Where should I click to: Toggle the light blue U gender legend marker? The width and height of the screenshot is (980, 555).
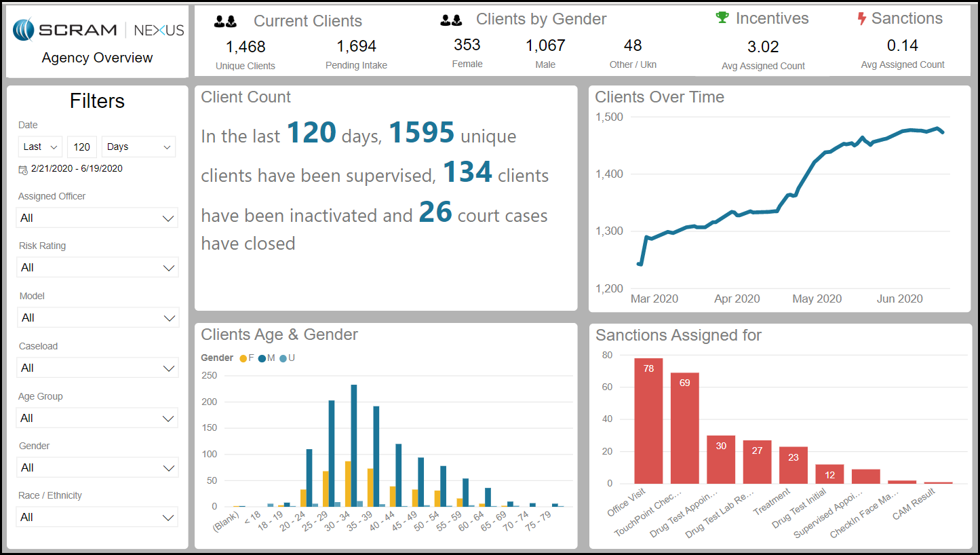point(283,358)
